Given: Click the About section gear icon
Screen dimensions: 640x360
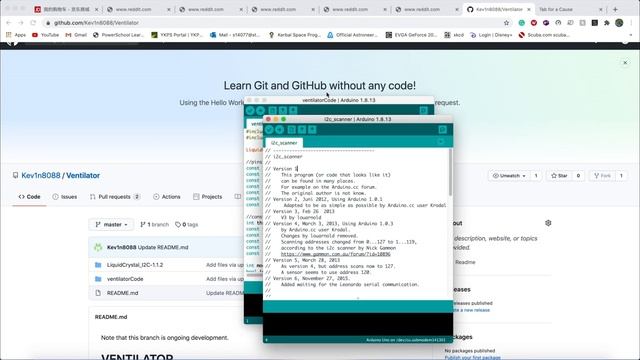Looking at the screenshot, I should (x=548, y=223).
